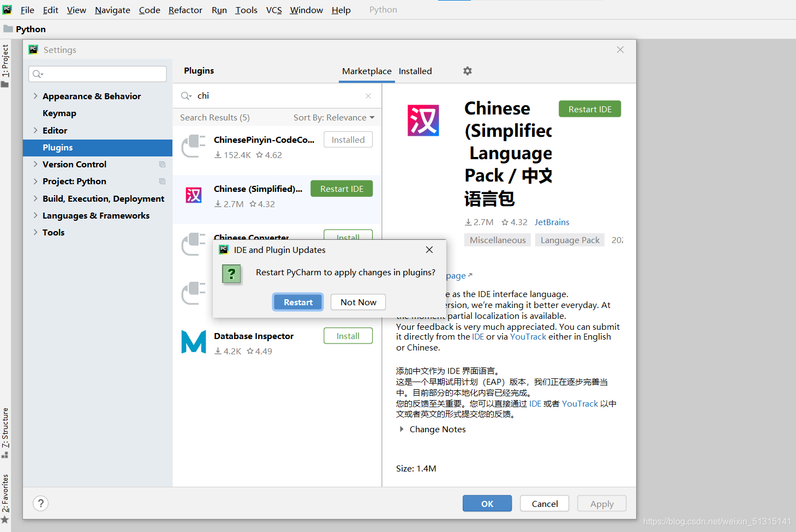Expand the Version Control node
The width and height of the screenshot is (796, 532).
(x=35, y=164)
